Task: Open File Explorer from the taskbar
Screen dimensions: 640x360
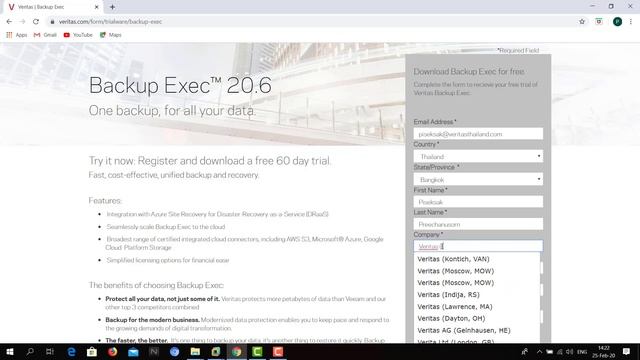Action: click(195, 351)
